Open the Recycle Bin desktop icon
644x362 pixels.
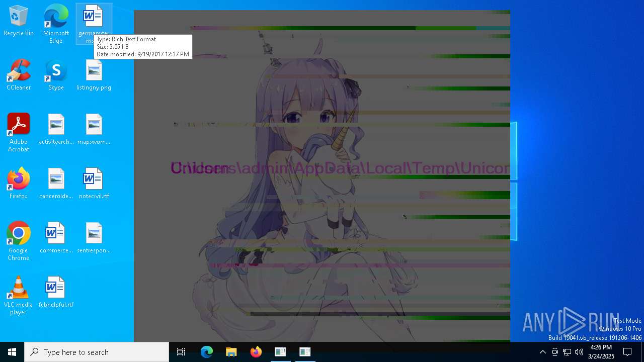[19, 21]
